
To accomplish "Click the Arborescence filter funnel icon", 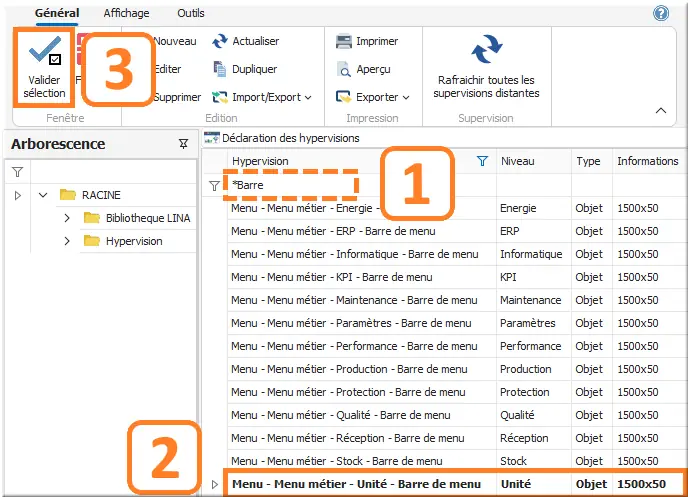I will (18, 172).
